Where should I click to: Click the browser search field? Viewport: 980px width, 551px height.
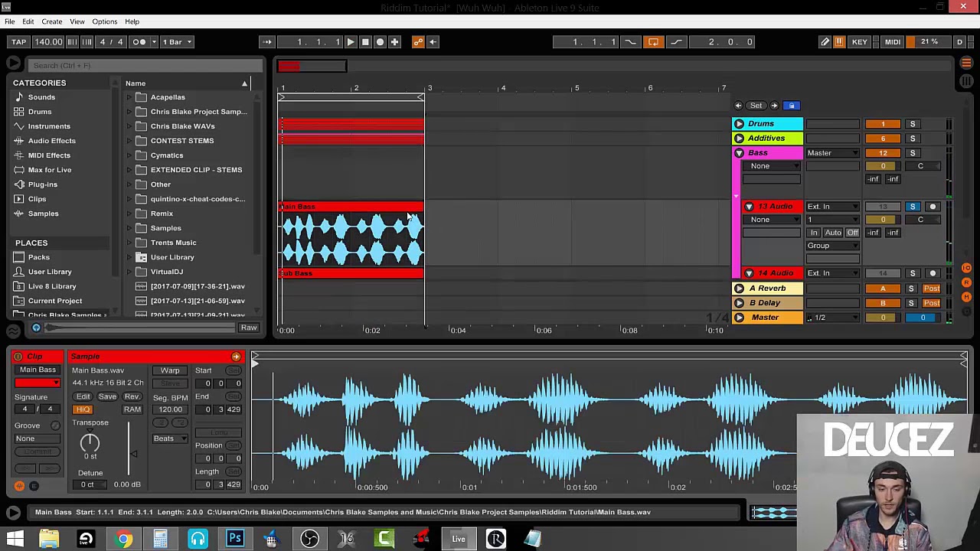coord(145,66)
